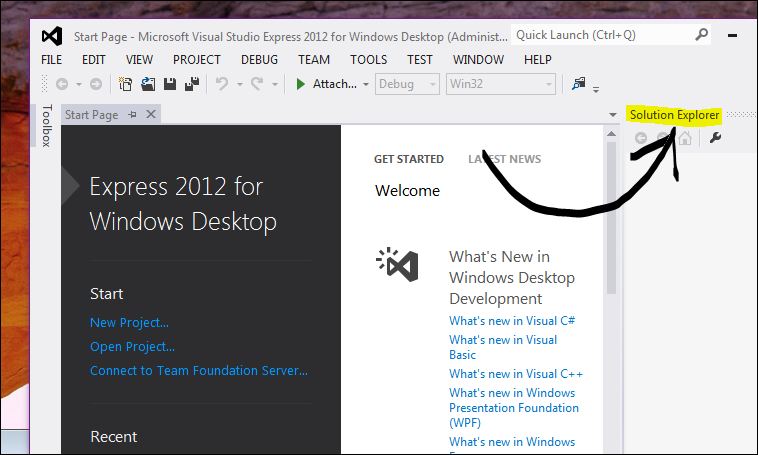Screen dimensions: 758x455
Task: Open Solution Explorer Properties wrench icon
Action: tap(715, 138)
